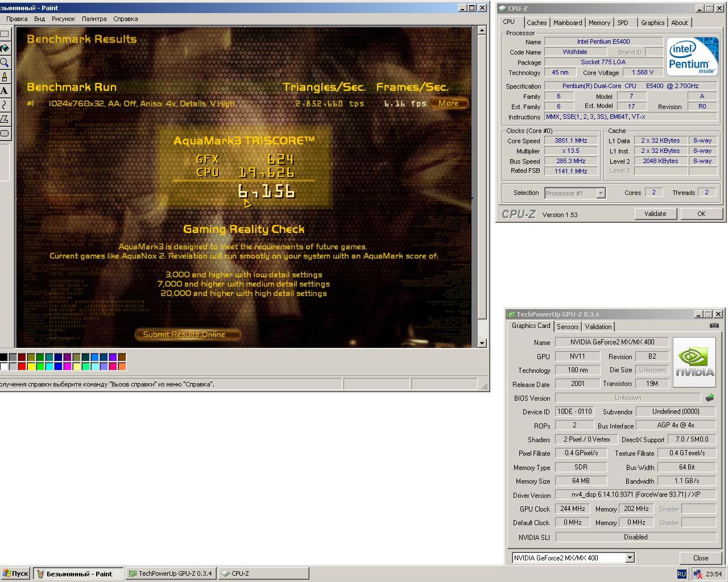The width and height of the screenshot is (728, 582).
Task: Select the Fill with color bucket tool
Action: [4, 48]
